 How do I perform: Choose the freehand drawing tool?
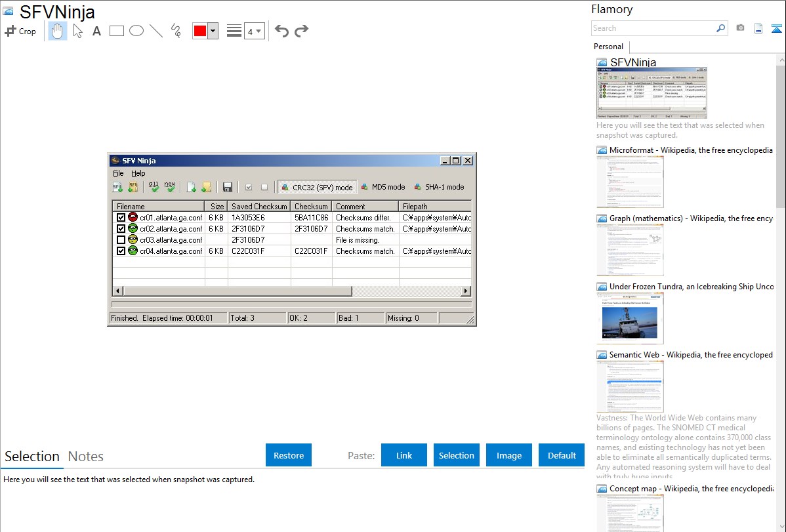(176, 31)
